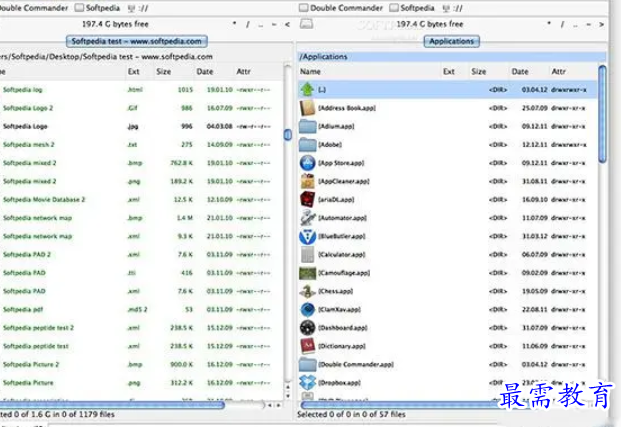Click the right panel parent '..' button
The image size is (621, 427).
(575, 25)
